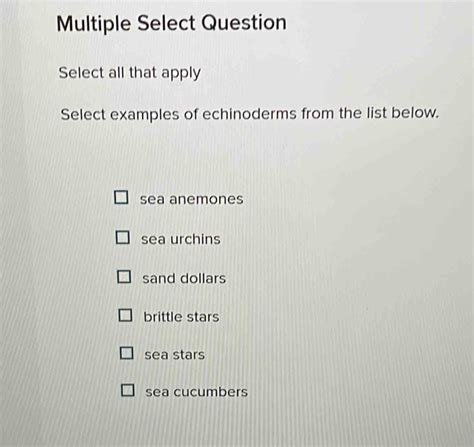
Task: Click the word 'echinoderms' in the prompt
Action: click(x=249, y=114)
